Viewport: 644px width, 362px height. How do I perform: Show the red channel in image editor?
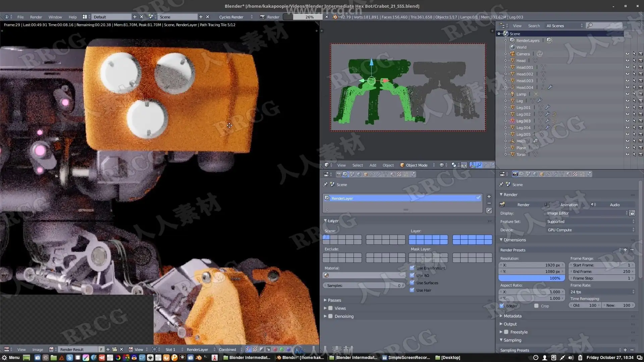275,349
